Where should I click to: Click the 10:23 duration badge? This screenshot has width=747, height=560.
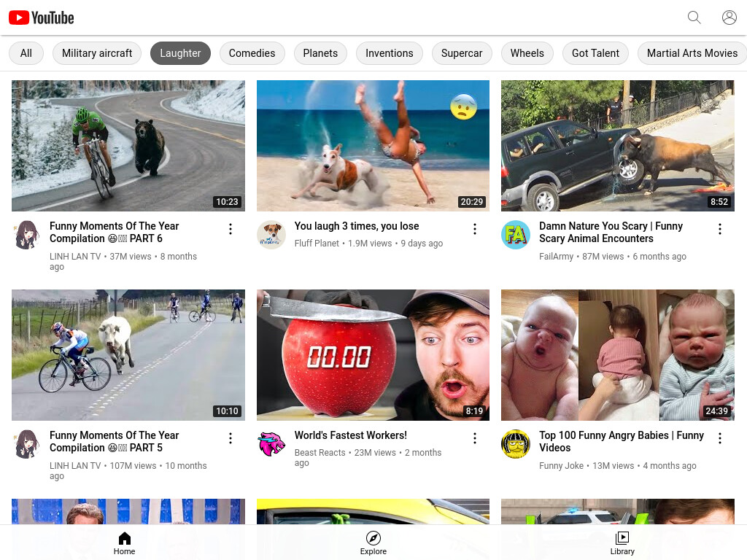click(x=228, y=202)
